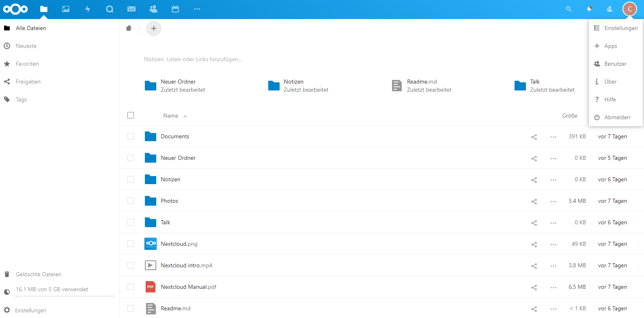Select Benutzer in the user menu

click(615, 64)
